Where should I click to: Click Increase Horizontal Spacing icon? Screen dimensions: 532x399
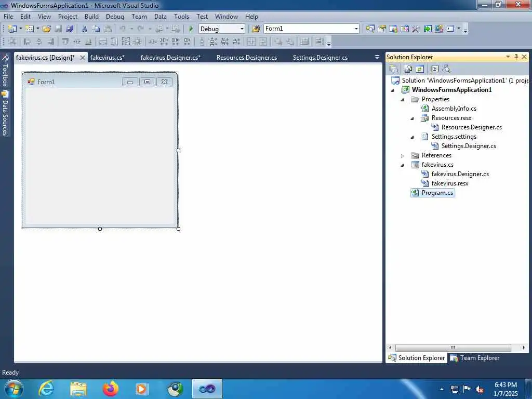click(x=164, y=42)
